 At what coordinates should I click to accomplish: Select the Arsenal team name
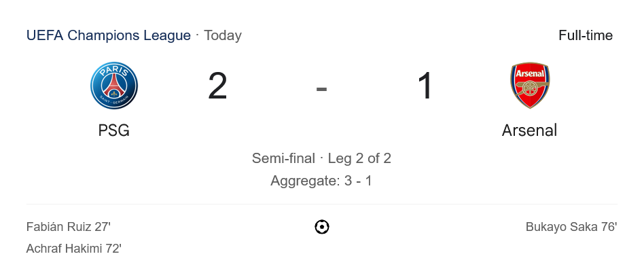coord(529,130)
